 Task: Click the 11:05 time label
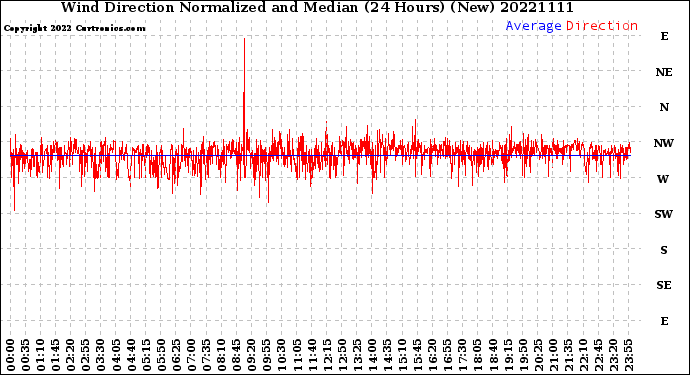[297, 355]
